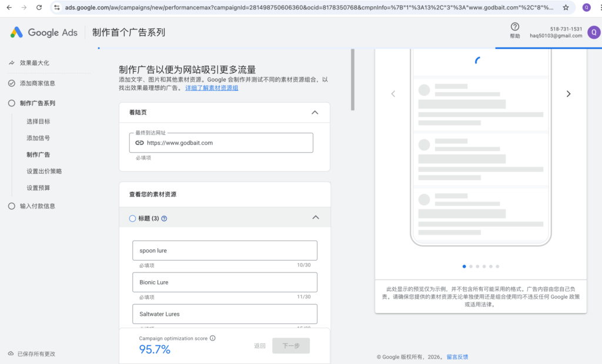
Task: Click the help icon beside 标题 (3)
Action: [164, 218]
